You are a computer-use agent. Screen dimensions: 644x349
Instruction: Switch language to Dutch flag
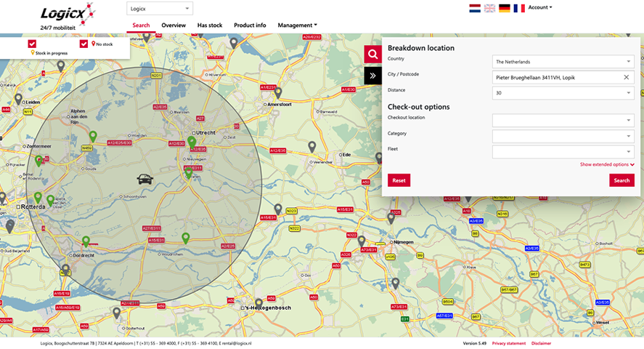pyautogui.click(x=475, y=8)
